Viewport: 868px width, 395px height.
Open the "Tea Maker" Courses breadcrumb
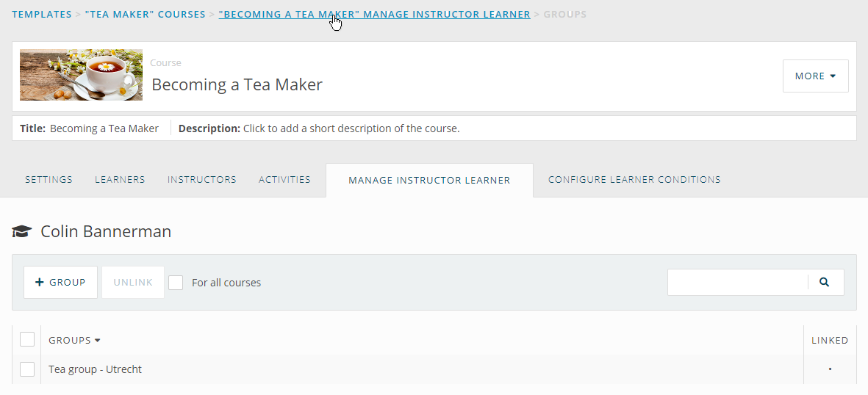tap(145, 15)
